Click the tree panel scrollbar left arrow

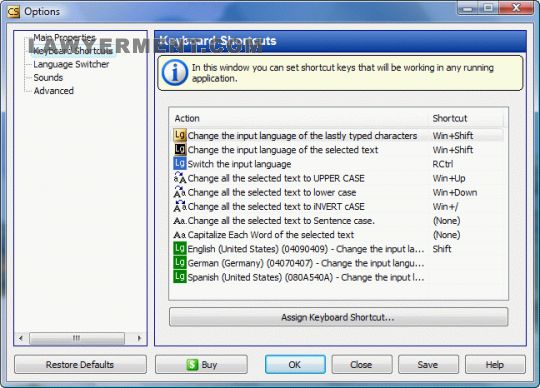(21, 338)
